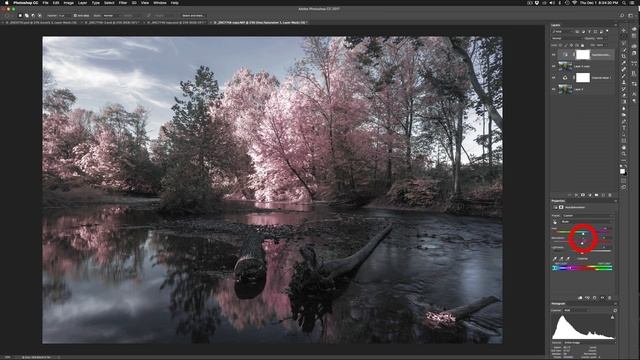Lock all for the selected layer

click(x=582, y=45)
